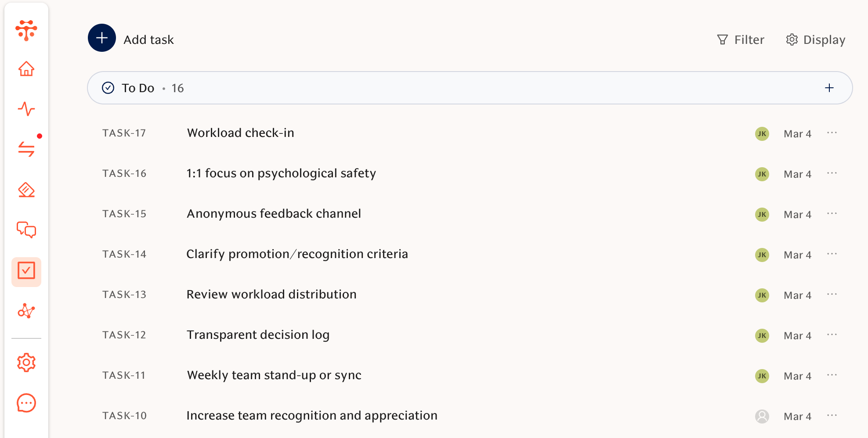
Task: Open the settings gear in sidebar
Action: click(x=26, y=363)
